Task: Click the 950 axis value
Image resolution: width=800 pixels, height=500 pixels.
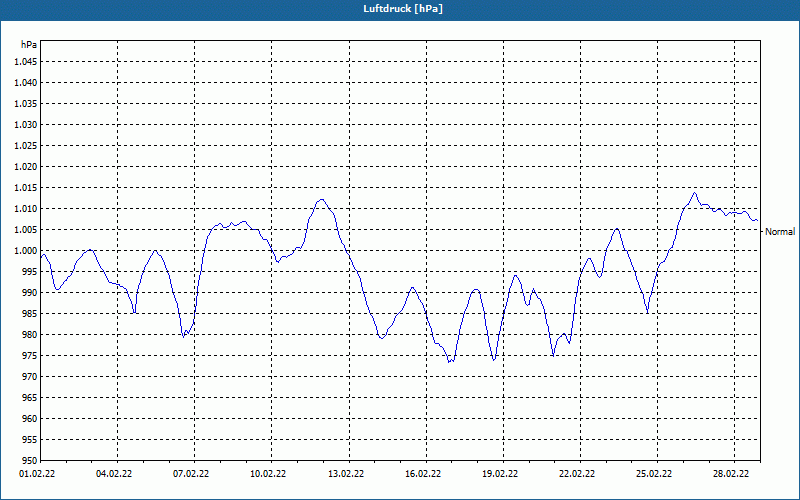Action: 30,461
